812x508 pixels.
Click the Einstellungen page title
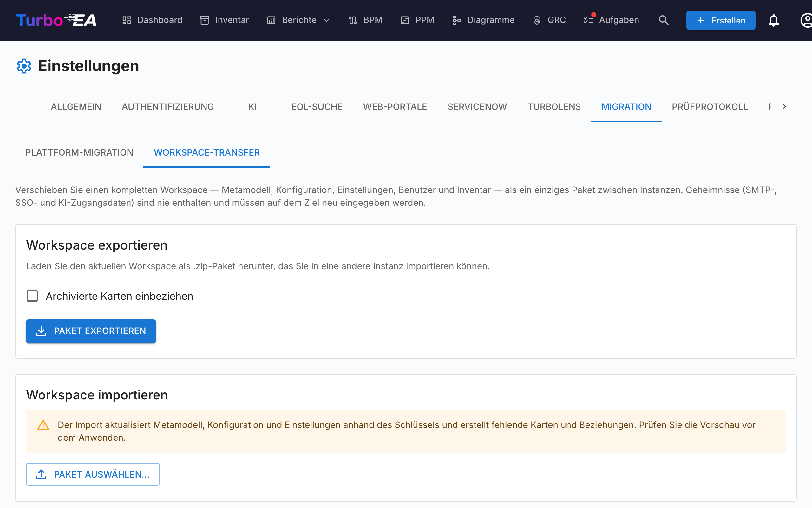tap(88, 66)
